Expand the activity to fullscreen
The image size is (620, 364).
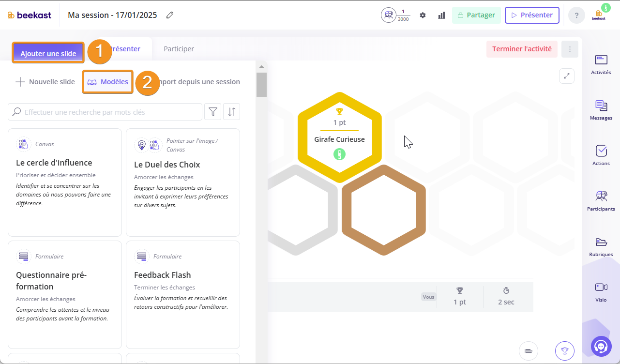tap(566, 76)
